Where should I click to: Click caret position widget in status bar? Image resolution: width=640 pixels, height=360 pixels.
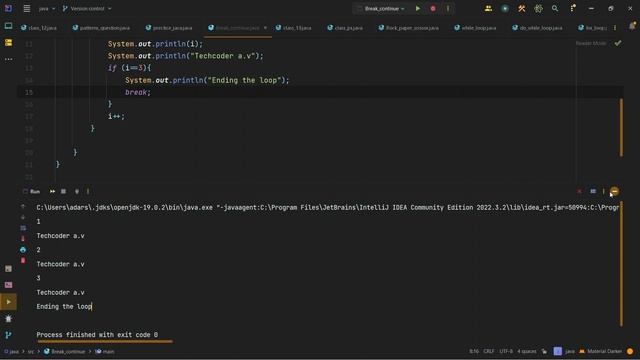[x=474, y=351]
